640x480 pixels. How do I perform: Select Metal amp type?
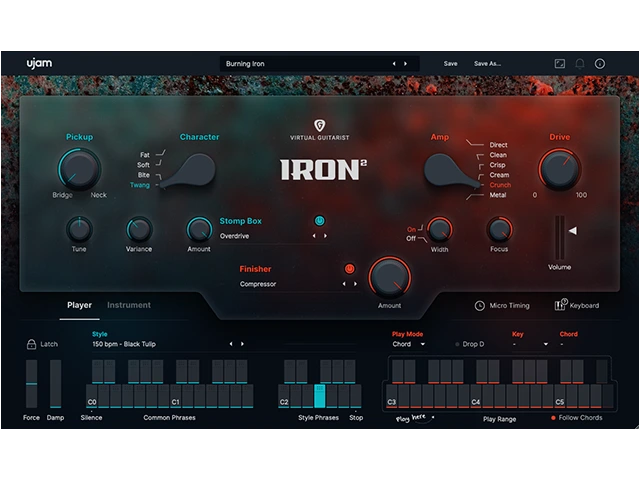498,195
